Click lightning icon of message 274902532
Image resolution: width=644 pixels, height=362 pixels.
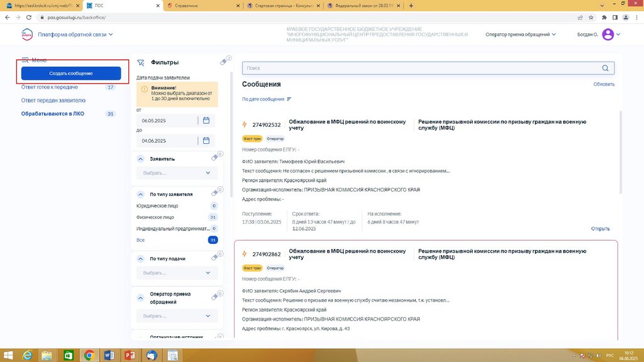pos(245,124)
